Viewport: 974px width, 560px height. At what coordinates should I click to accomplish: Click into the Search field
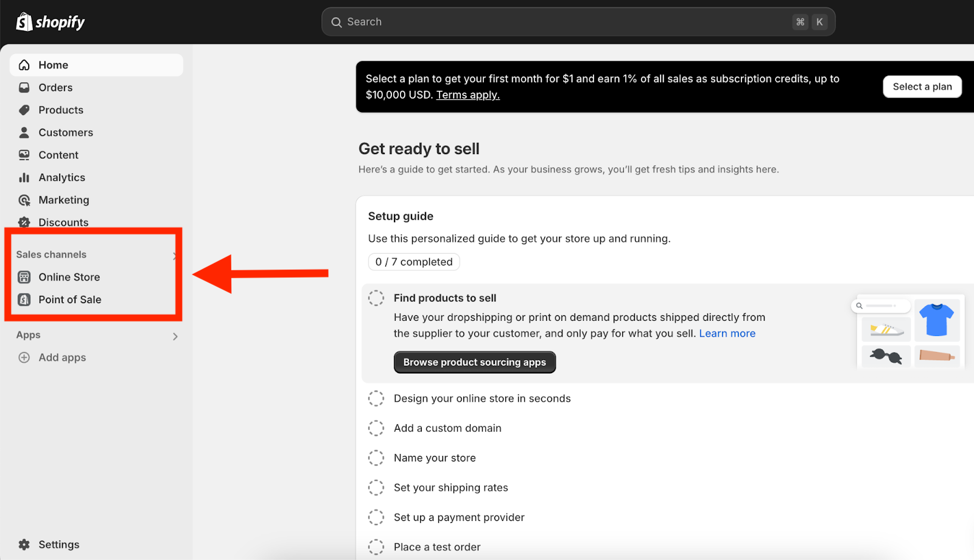(x=578, y=22)
